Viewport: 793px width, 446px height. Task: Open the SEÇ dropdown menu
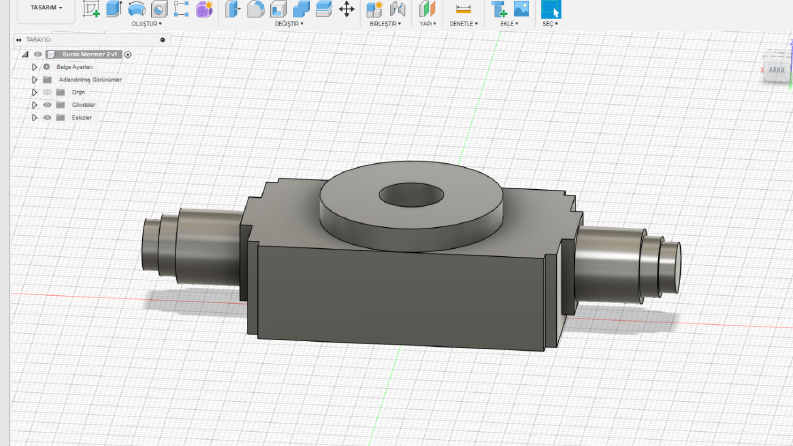coord(550,24)
